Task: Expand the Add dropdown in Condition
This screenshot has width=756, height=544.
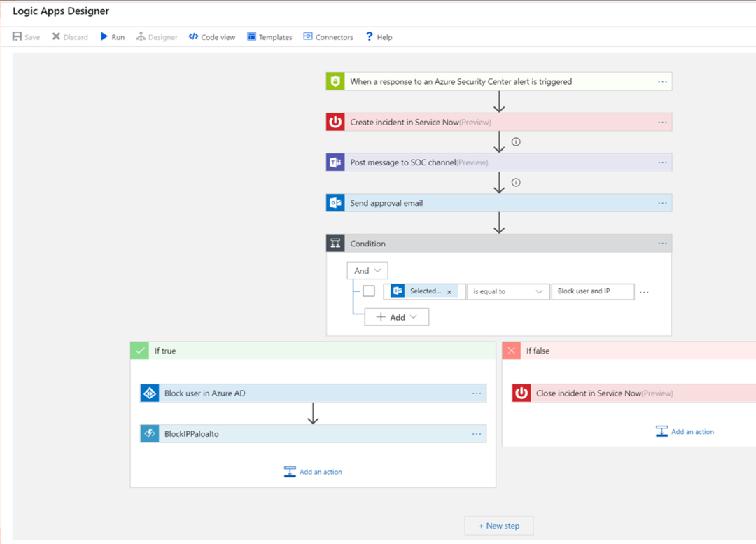Action: tap(397, 317)
